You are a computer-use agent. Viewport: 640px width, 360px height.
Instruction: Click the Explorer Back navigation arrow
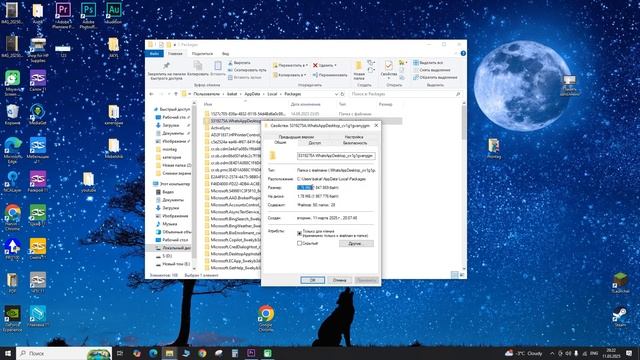[151, 94]
